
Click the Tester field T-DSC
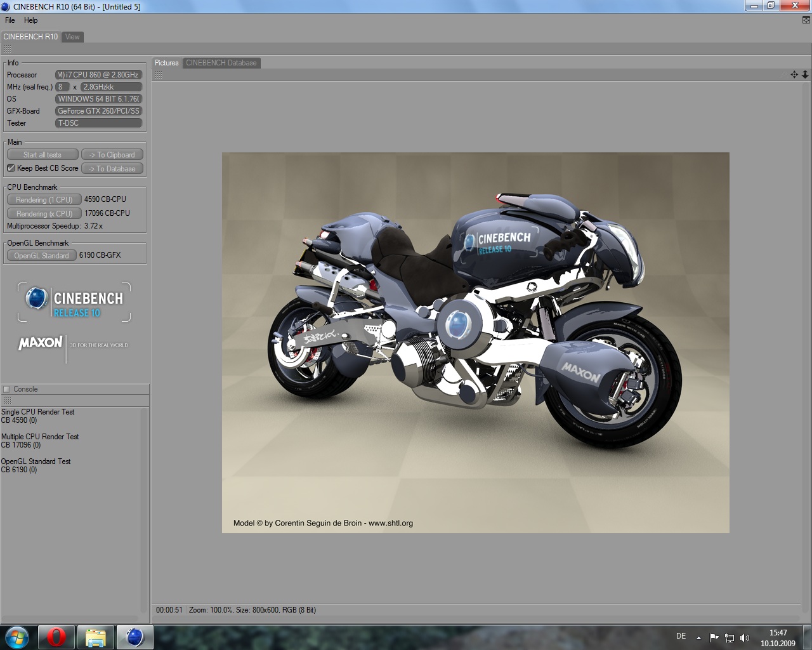[98, 123]
